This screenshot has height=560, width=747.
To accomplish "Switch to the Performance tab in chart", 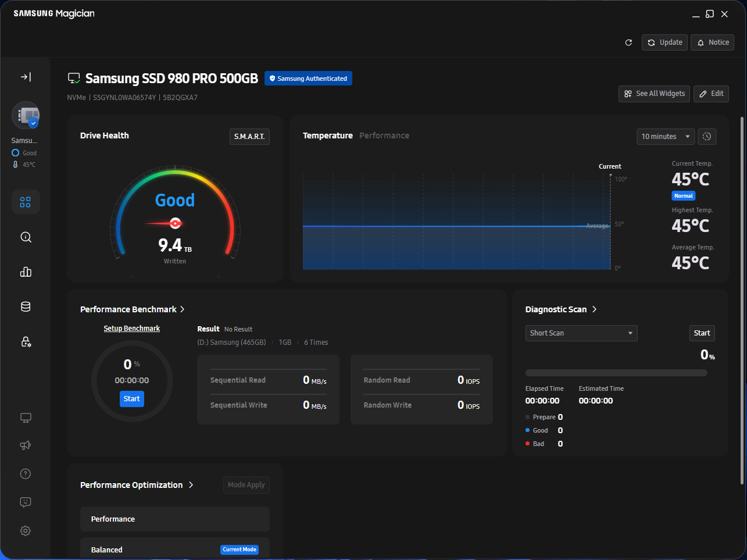I will [384, 135].
